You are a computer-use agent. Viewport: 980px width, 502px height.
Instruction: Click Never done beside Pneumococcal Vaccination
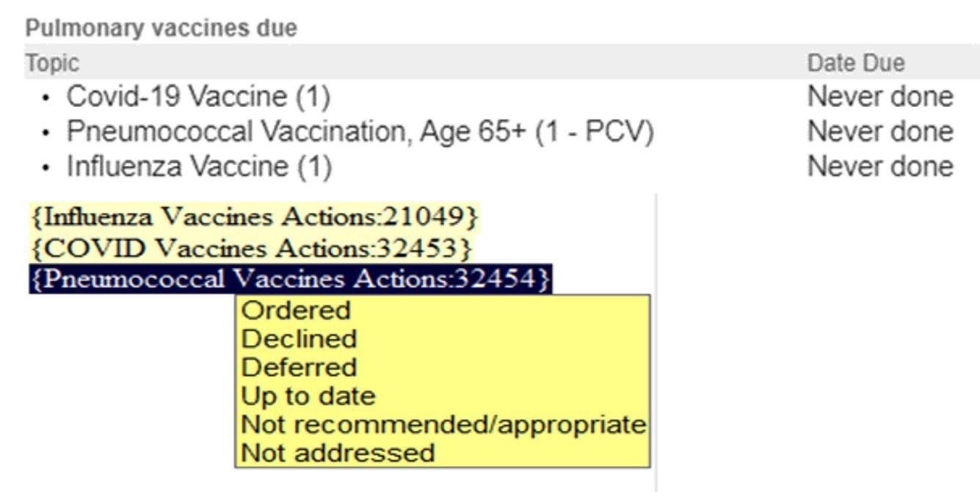(x=879, y=131)
